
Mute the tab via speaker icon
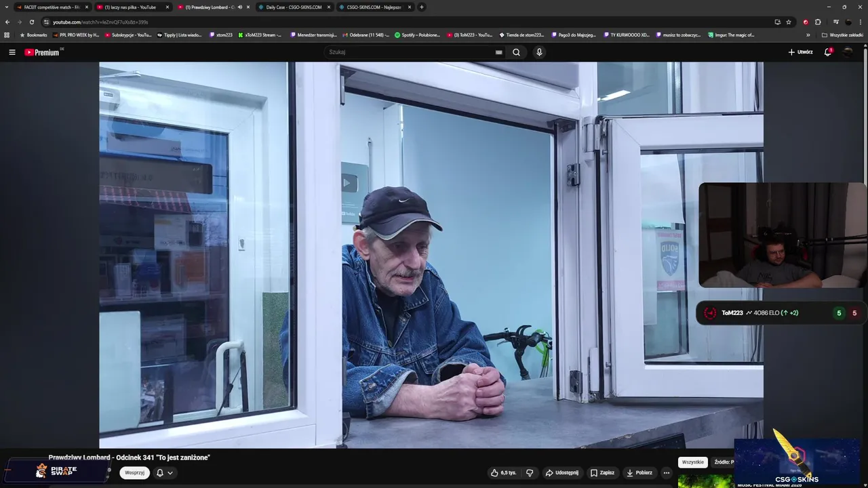pyautogui.click(x=239, y=7)
